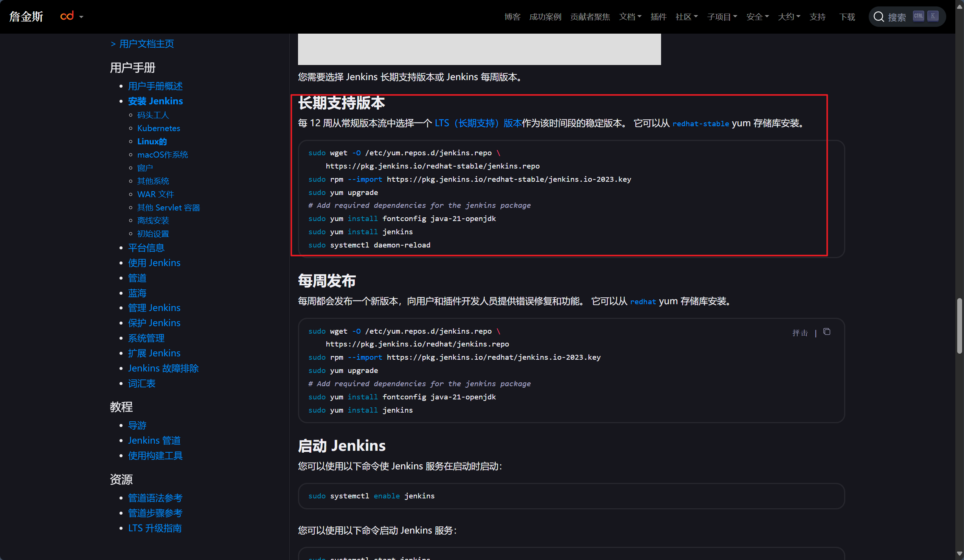The height and width of the screenshot is (560, 964).
Task: Open 用户手册概述 in sidebar
Action: [155, 86]
